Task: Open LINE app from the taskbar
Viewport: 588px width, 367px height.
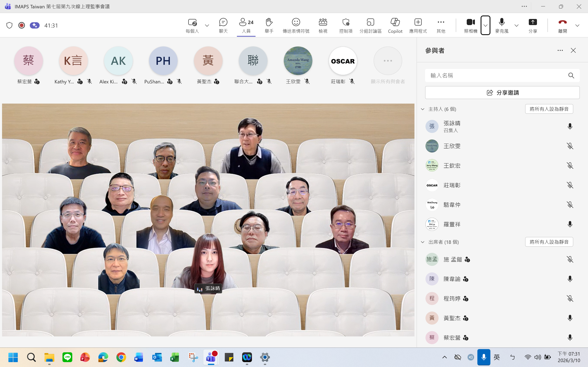Action: pyautogui.click(x=67, y=357)
